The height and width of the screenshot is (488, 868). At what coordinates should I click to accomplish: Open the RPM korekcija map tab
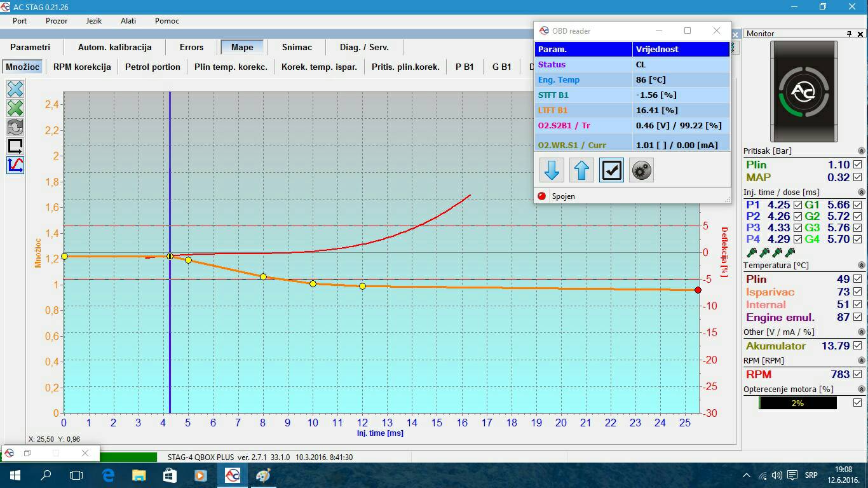[x=82, y=67]
